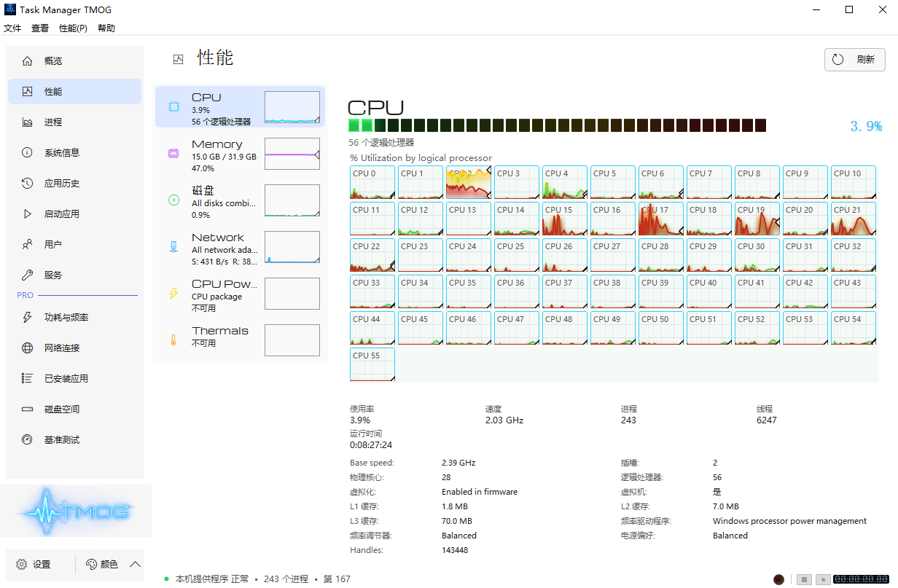
Task: Select the CPU 38 graph
Action: (613, 291)
